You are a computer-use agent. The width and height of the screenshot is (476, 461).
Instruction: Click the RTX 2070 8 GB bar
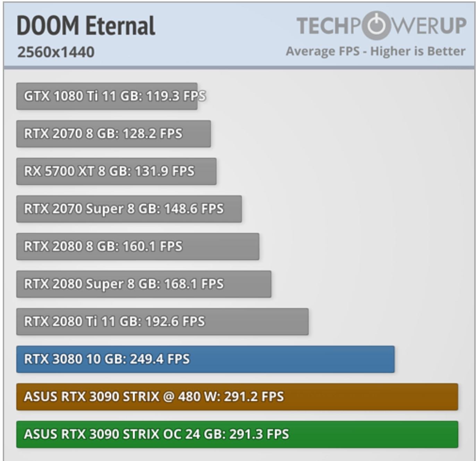point(113,134)
